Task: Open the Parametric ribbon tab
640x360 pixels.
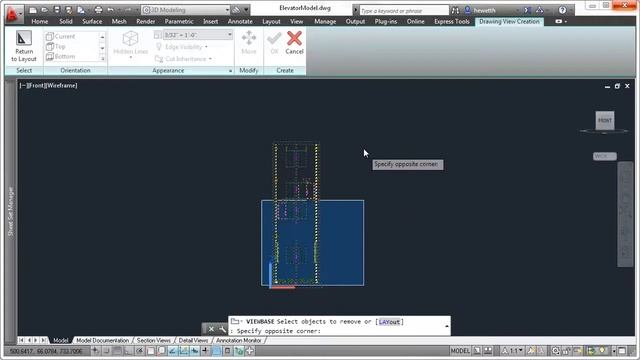Action: [179, 21]
